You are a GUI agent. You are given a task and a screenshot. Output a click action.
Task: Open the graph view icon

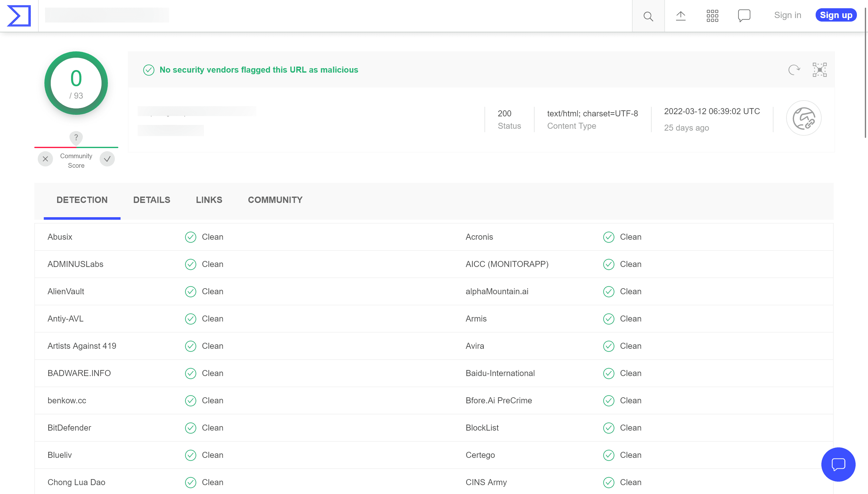click(x=819, y=70)
